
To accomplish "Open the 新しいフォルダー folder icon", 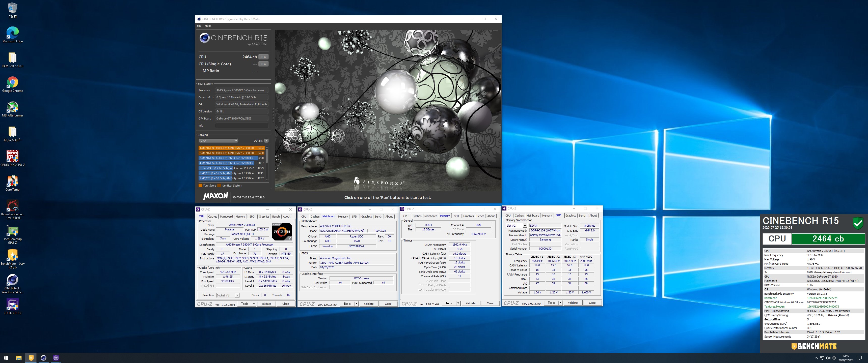I will pos(12,134).
